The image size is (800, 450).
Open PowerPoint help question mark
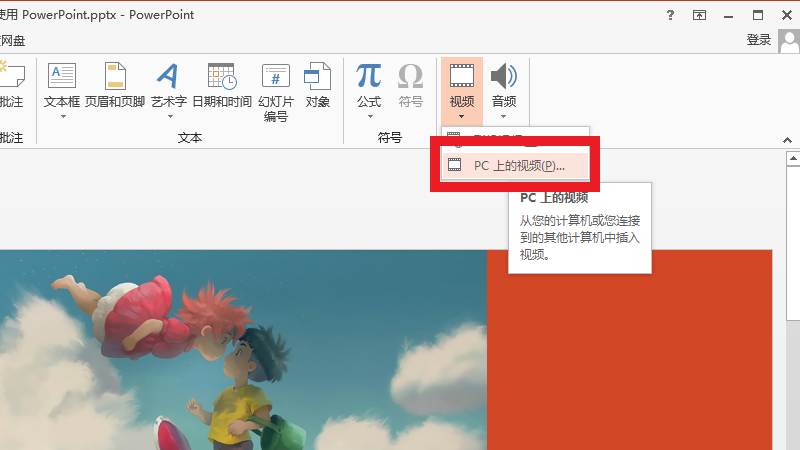pos(669,15)
